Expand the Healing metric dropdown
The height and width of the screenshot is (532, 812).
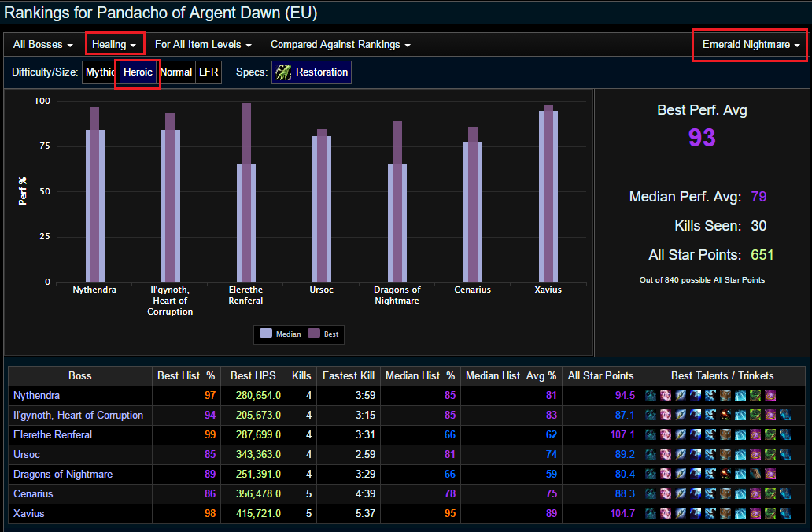[114, 45]
